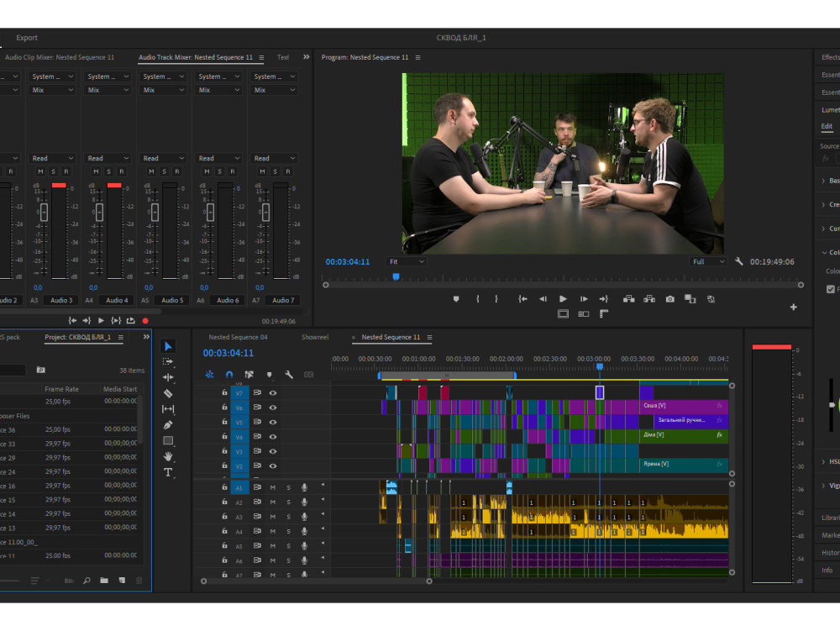Toggle track lock for V5

coord(224,422)
